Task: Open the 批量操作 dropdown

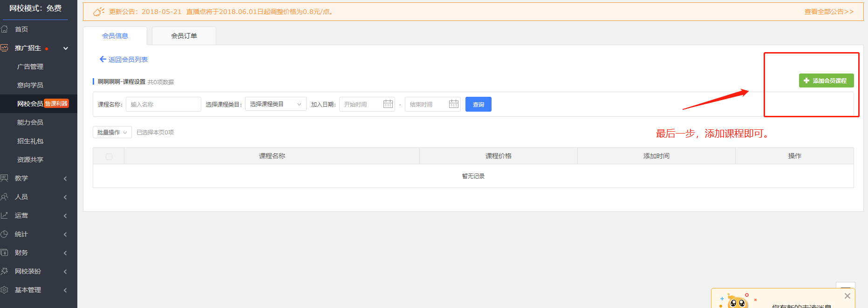Action: pos(112,133)
